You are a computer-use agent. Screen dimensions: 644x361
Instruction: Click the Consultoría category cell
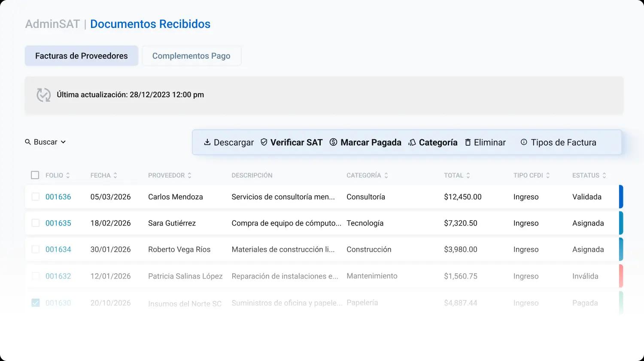[x=366, y=197]
